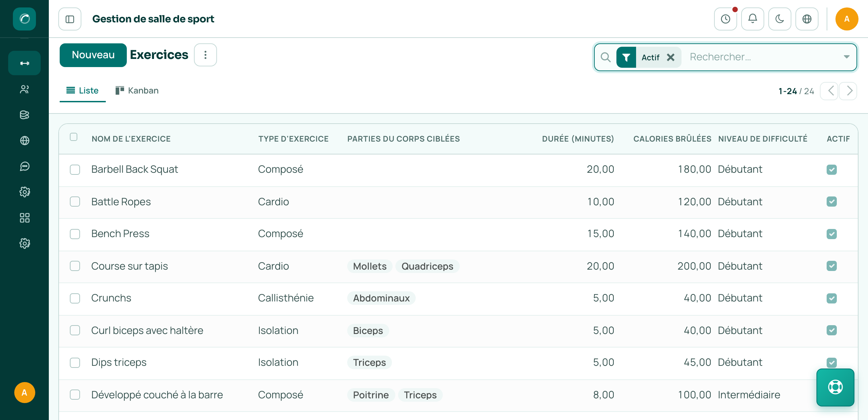The width and height of the screenshot is (868, 420).
Task: Open the dumbbell exercises sidebar icon
Action: click(24, 63)
